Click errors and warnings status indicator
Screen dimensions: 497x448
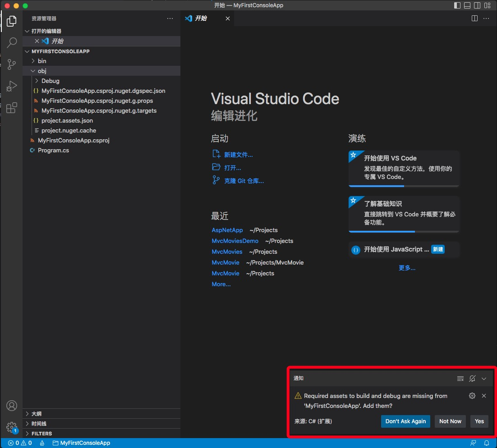(x=20, y=443)
